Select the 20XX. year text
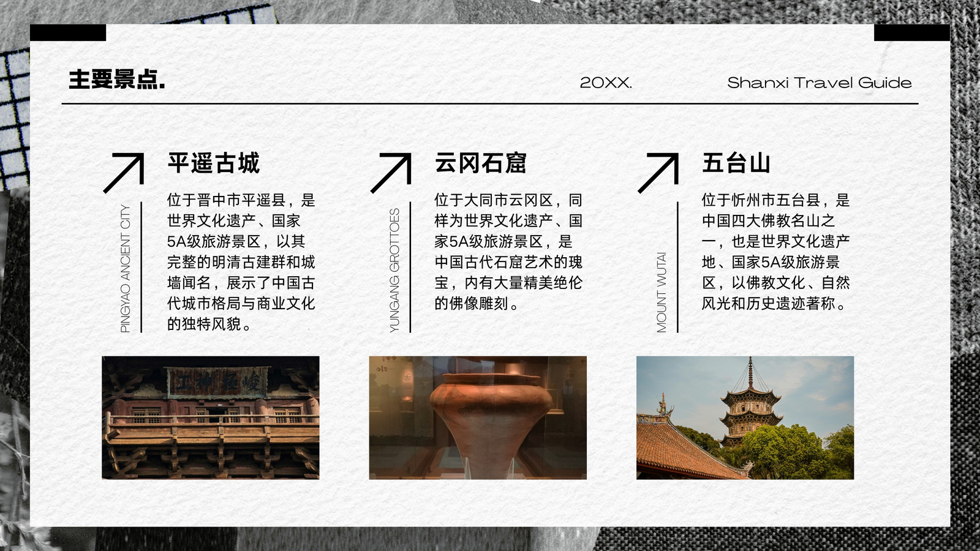This screenshot has width=980, height=551. [606, 83]
